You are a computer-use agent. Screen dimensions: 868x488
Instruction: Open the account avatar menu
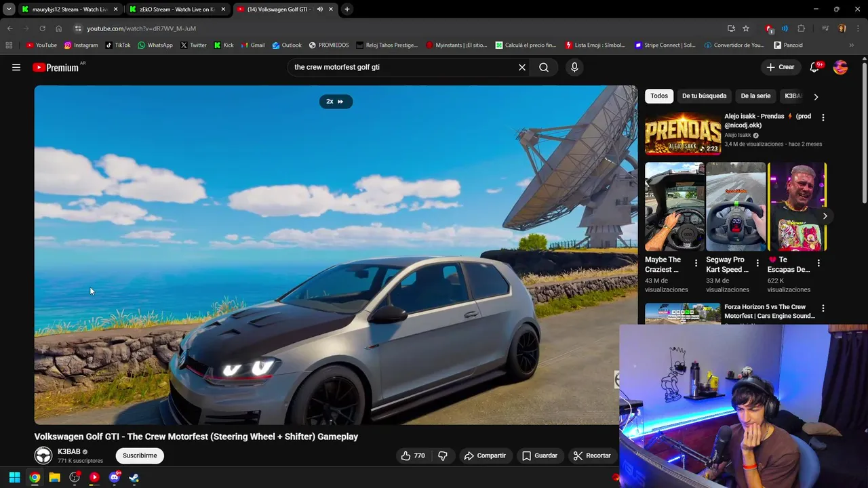click(x=840, y=67)
